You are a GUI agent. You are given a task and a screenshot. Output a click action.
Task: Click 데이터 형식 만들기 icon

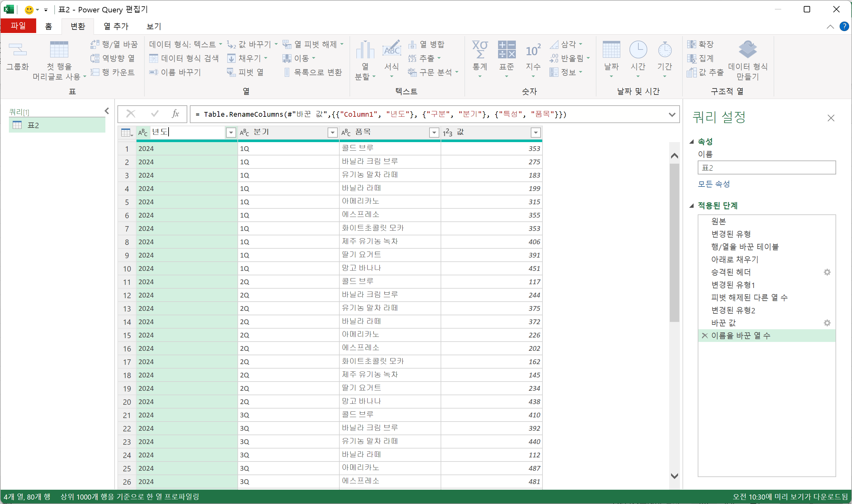[747, 49]
